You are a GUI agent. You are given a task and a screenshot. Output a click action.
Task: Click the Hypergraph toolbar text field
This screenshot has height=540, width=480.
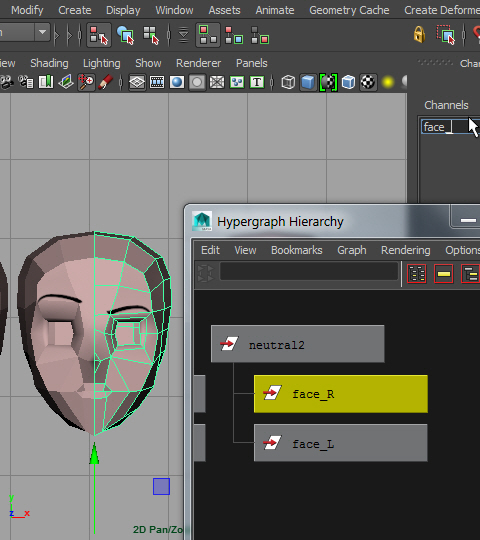(309, 272)
